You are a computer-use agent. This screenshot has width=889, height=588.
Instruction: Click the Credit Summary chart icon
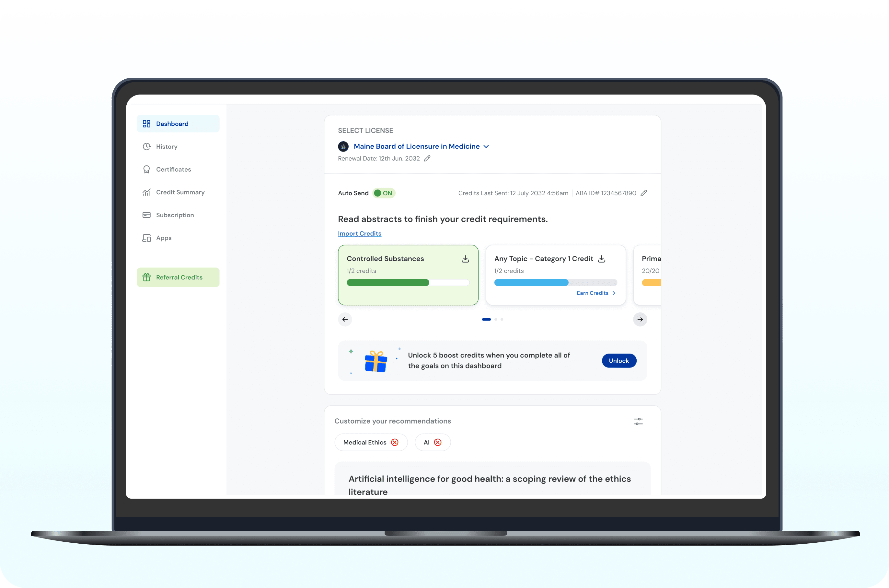[147, 192]
